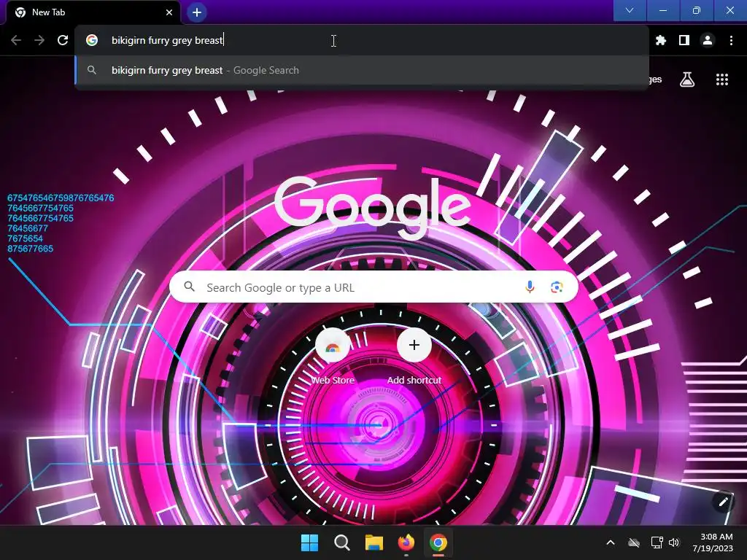Image resolution: width=747 pixels, height=560 pixels.
Task: Click Search Google or type a URL box
Action: point(373,287)
